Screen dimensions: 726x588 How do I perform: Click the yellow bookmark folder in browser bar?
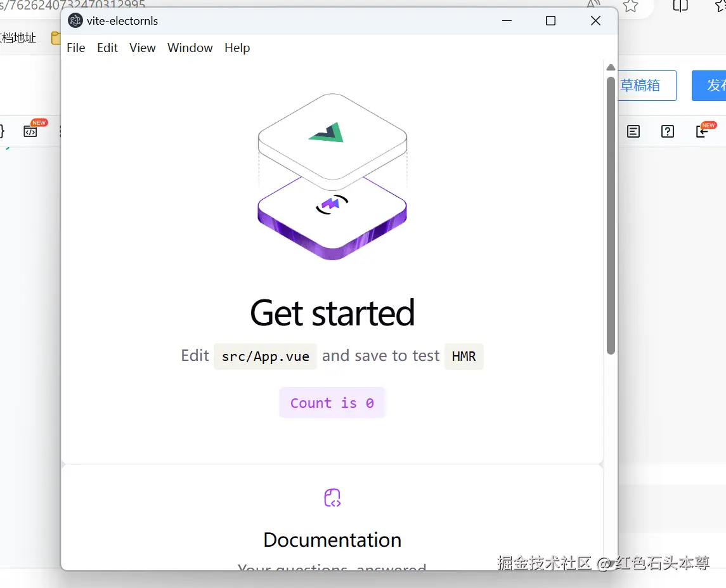point(56,38)
